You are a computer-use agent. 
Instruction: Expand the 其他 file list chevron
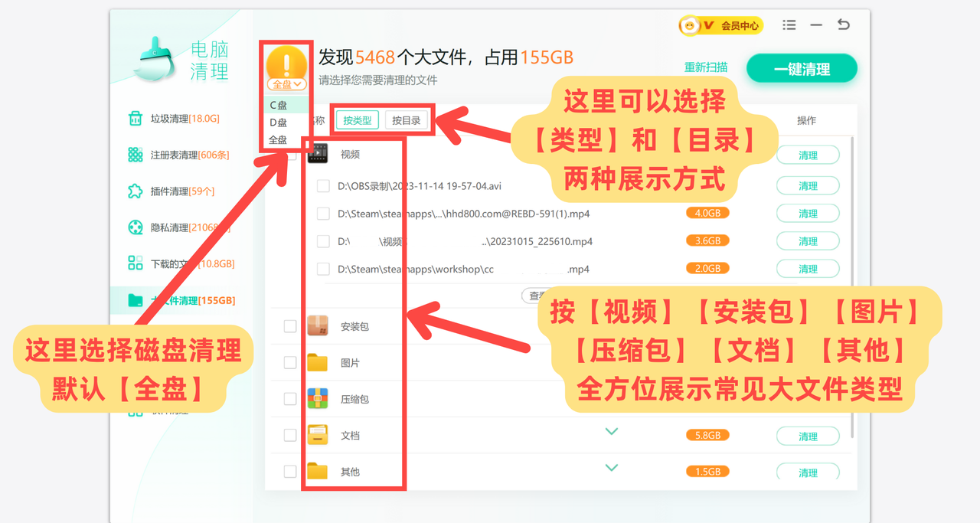click(x=612, y=467)
